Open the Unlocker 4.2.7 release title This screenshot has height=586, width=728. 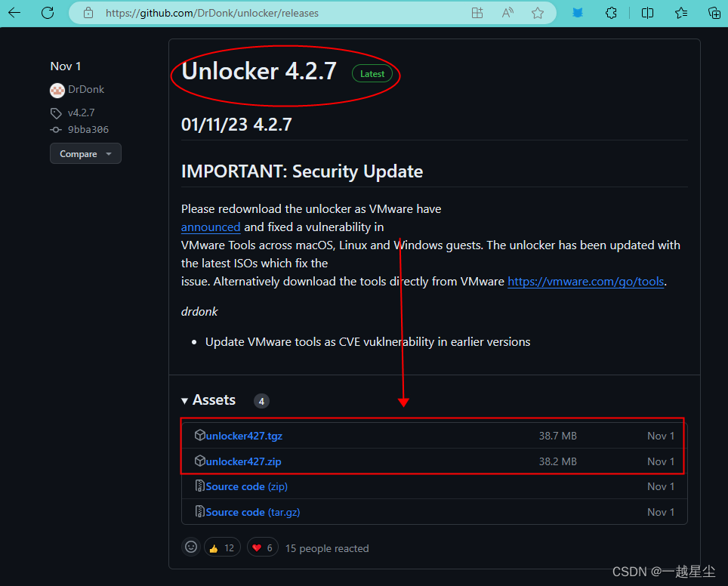pyautogui.click(x=258, y=72)
